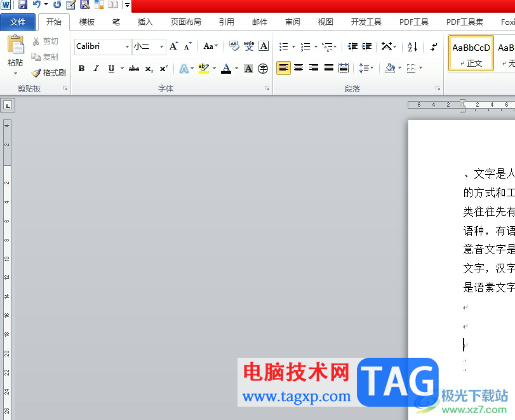The height and width of the screenshot is (420, 515).
Task: Click the Numbering list icon
Action: click(x=305, y=46)
